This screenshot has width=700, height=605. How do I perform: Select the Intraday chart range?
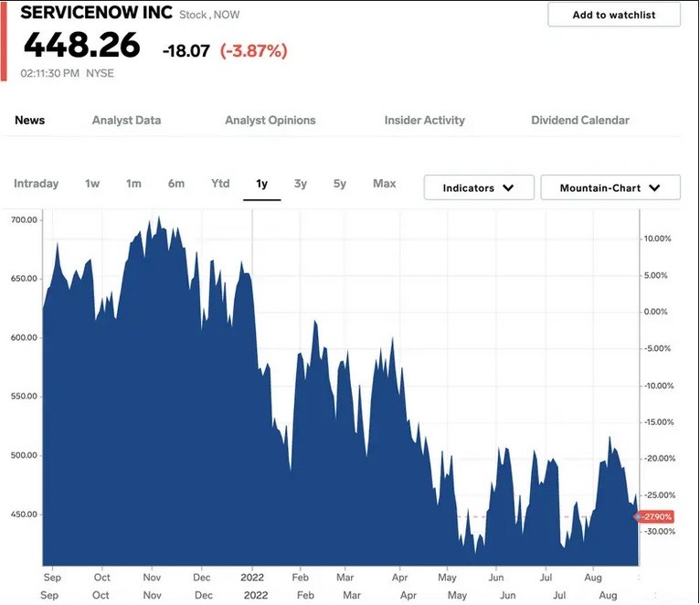[x=37, y=184]
